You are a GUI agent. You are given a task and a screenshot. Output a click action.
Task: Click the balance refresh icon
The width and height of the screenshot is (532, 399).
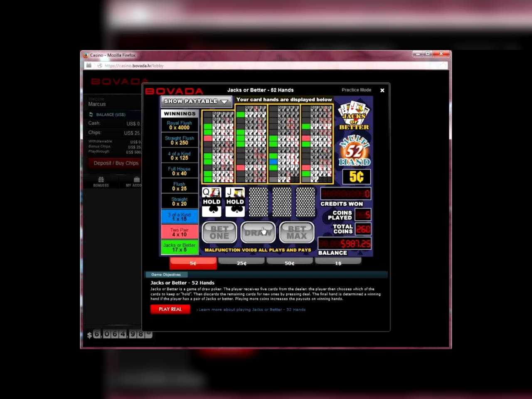pyautogui.click(x=91, y=114)
